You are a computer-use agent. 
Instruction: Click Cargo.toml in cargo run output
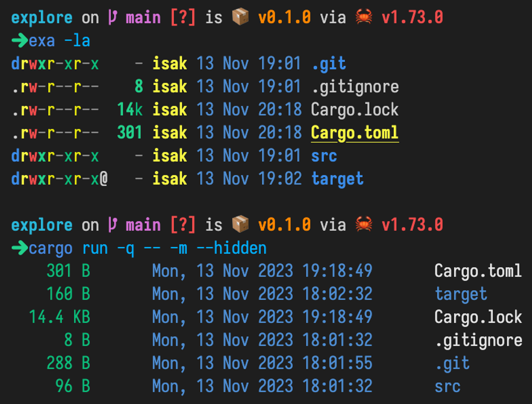coord(478,271)
